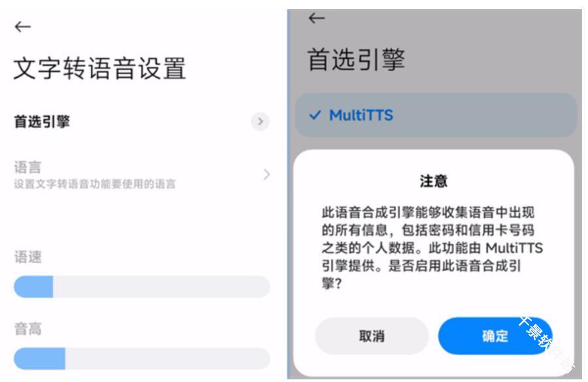Select the MultiTTS engine name
This screenshot has height=382, width=588.
[361, 115]
